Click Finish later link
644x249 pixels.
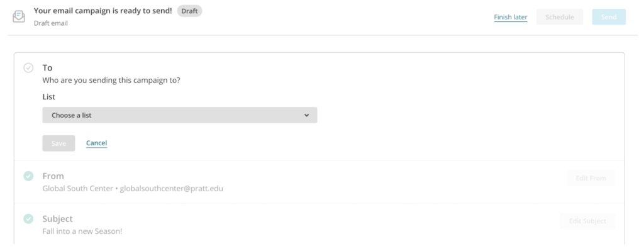pyautogui.click(x=511, y=17)
